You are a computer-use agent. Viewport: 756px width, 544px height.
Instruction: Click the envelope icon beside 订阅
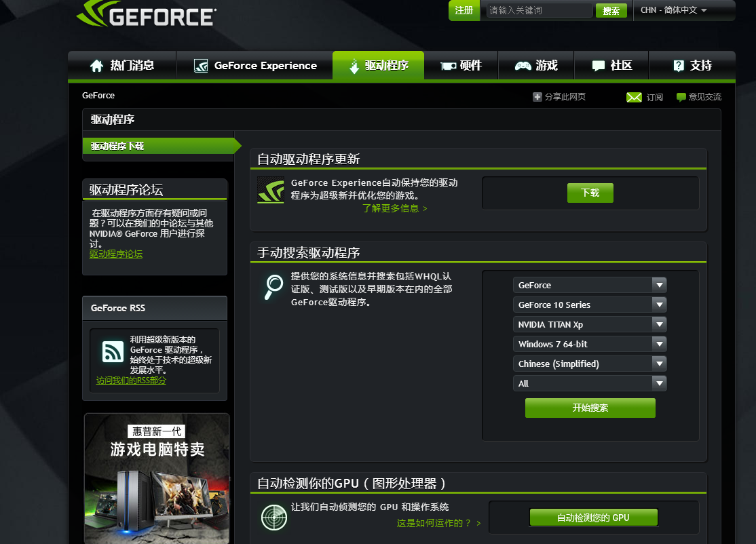click(634, 97)
